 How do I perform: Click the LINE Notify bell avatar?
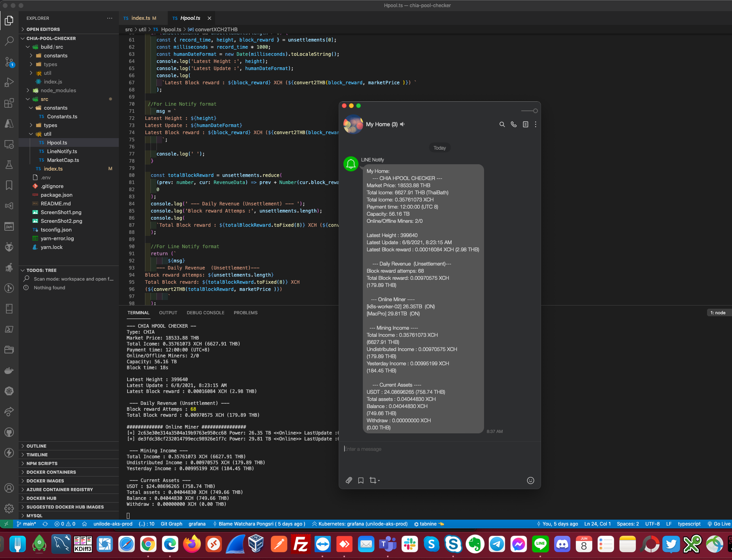tap(351, 164)
